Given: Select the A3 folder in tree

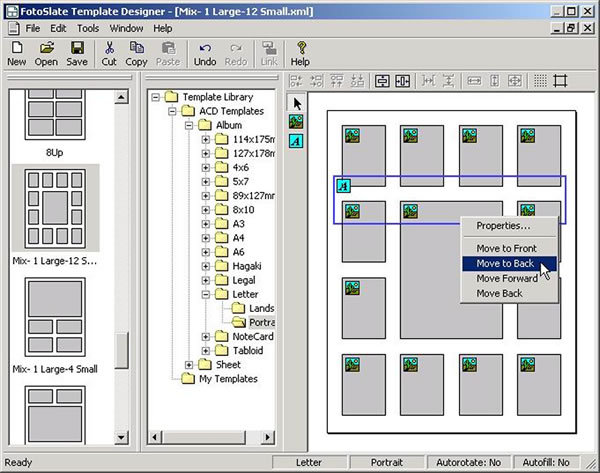Looking at the screenshot, I should [238, 224].
